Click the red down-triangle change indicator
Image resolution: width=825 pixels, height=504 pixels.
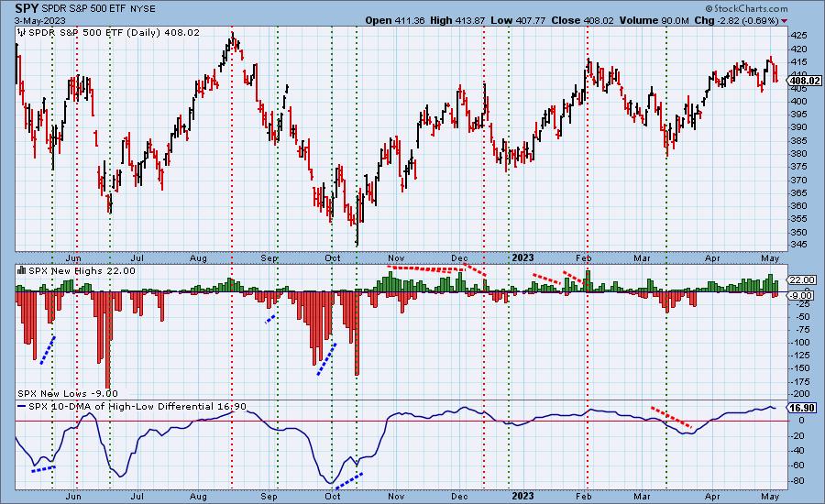tap(785, 21)
